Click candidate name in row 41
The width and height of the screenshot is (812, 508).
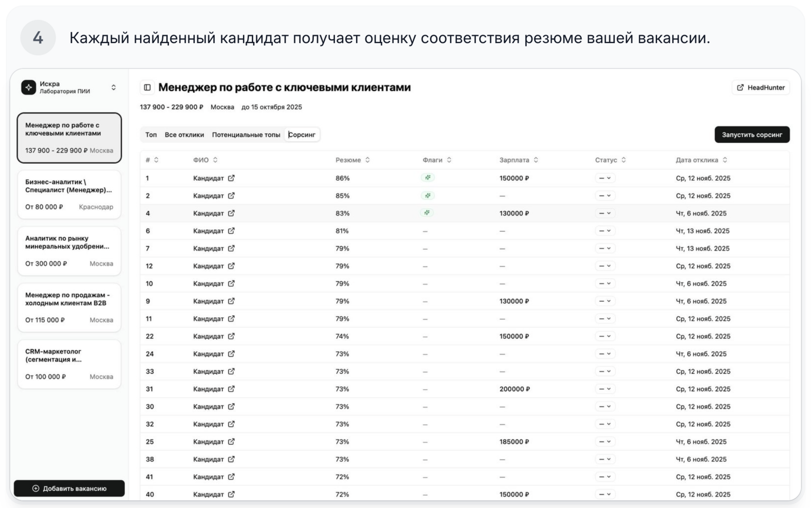click(208, 477)
